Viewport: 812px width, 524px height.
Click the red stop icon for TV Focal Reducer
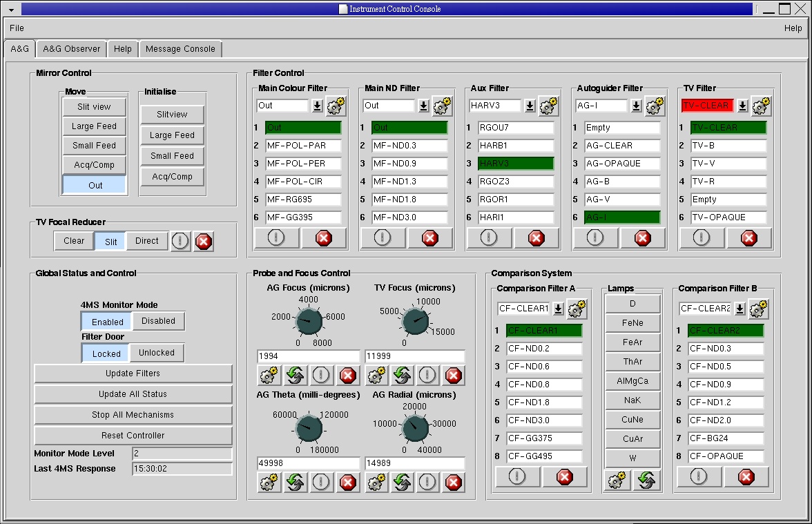point(204,242)
